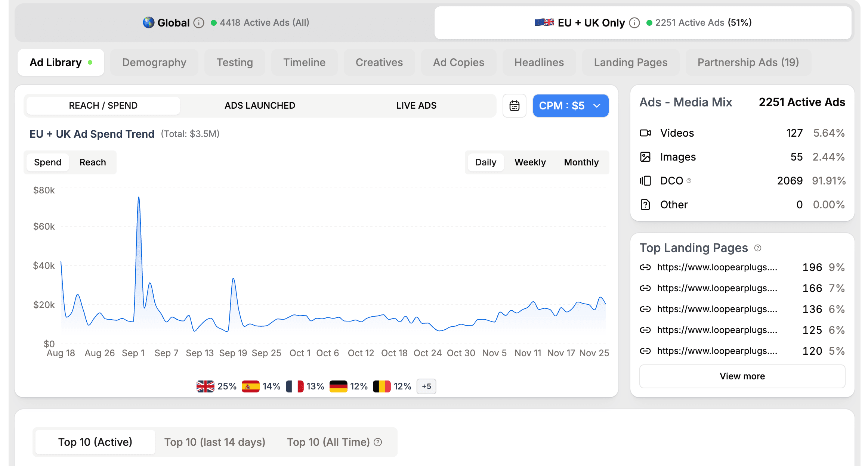The image size is (868, 466).
Task: Click the Videos camera icon
Action: (x=645, y=133)
